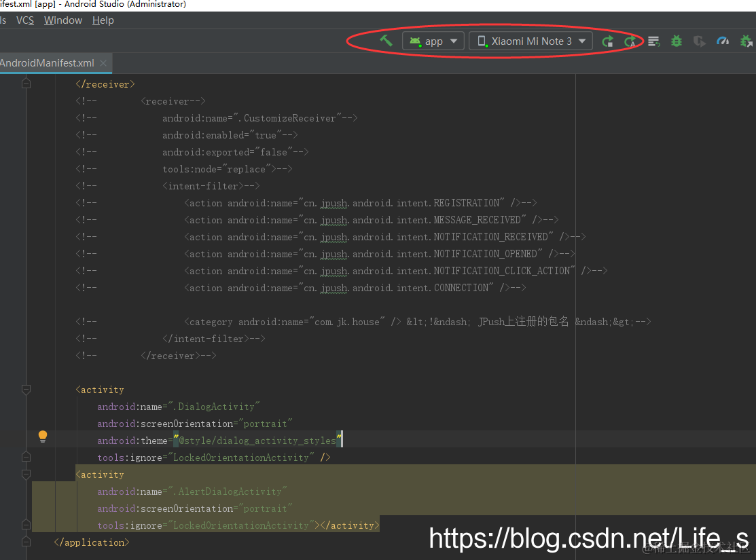Click the first android:screenOrientation="portrait" line
The width and height of the screenshot is (756, 560).
pyautogui.click(x=195, y=424)
